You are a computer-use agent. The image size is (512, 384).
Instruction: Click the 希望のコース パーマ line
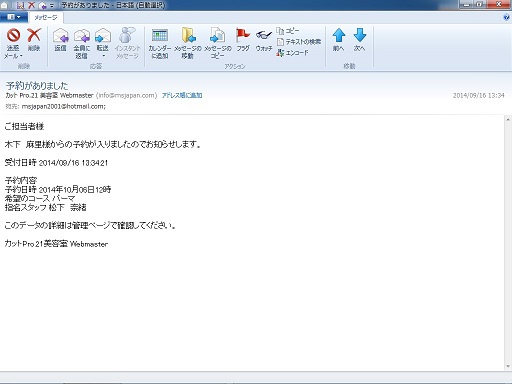40,198
